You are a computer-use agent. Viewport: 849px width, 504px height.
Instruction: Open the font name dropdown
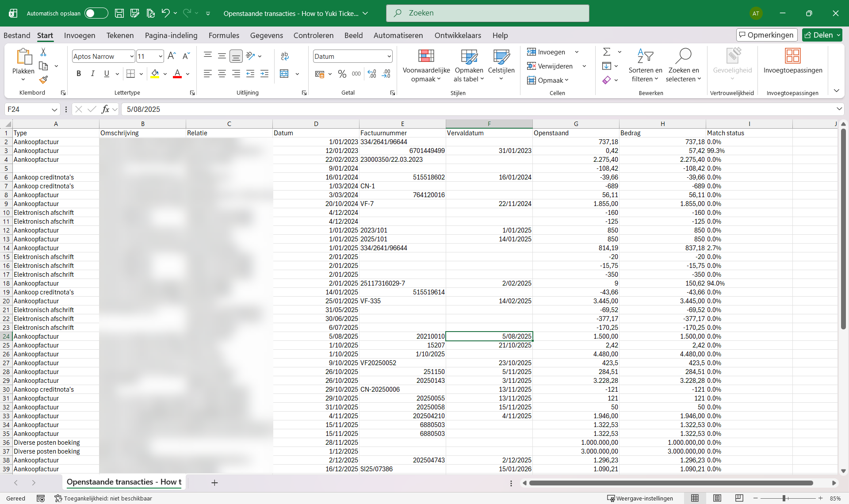click(131, 56)
